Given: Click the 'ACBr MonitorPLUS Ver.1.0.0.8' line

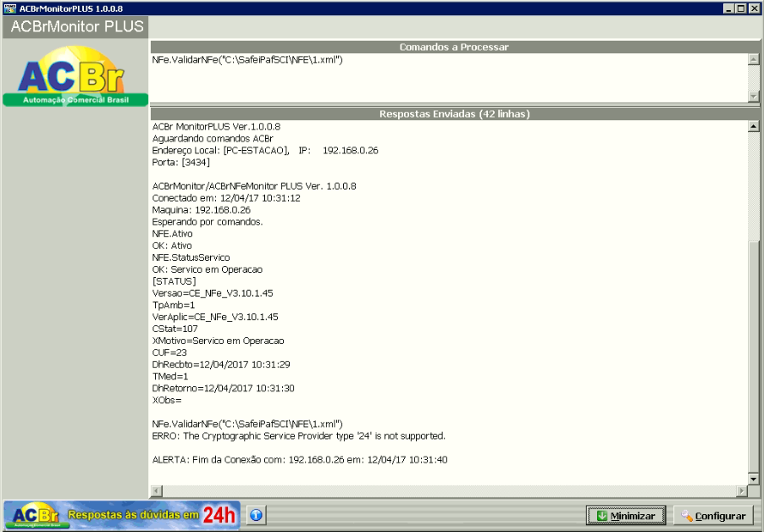Looking at the screenshot, I should coord(216,127).
